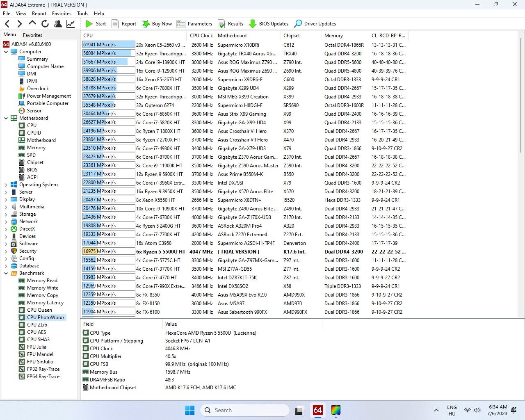Image resolution: width=525 pixels, height=420 pixels.
Task: Sort by CPU Clock column header
Action: point(201,36)
